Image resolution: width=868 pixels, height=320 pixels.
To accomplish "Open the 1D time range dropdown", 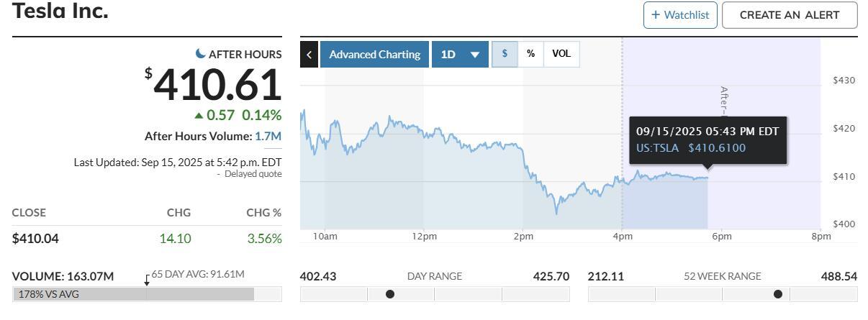I will tap(460, 55).
